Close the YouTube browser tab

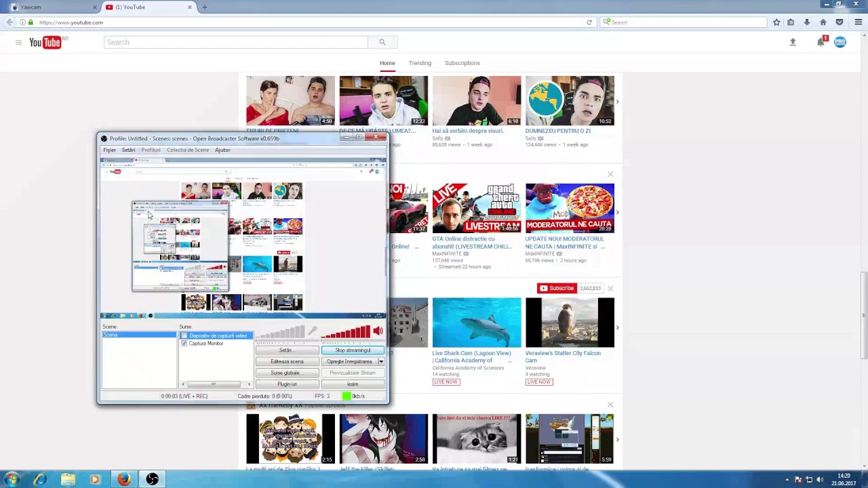coord(190,7)
